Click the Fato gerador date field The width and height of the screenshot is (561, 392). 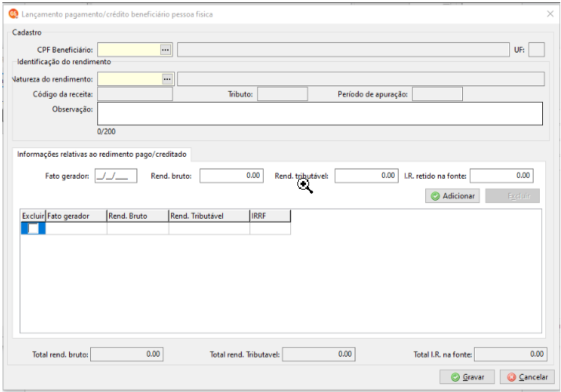click(116, 176)
